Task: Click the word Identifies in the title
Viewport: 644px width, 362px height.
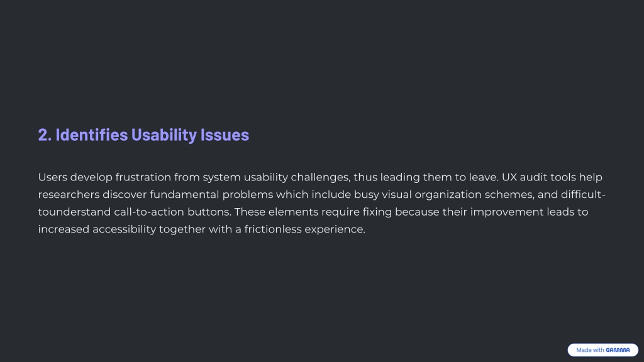Action: (x=92, y=134)
